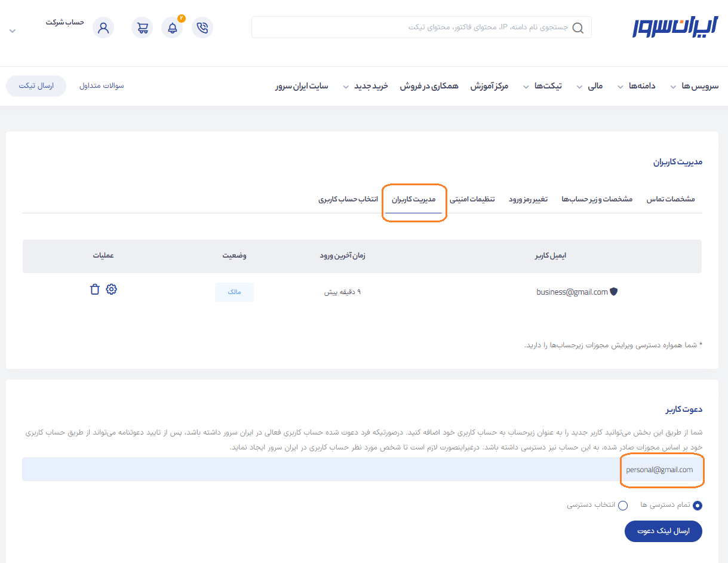Viewport: 728px width, 563px height.
Task: Switch to the 'تنظیمات امنیتی' tab
Action: point(472,199)
